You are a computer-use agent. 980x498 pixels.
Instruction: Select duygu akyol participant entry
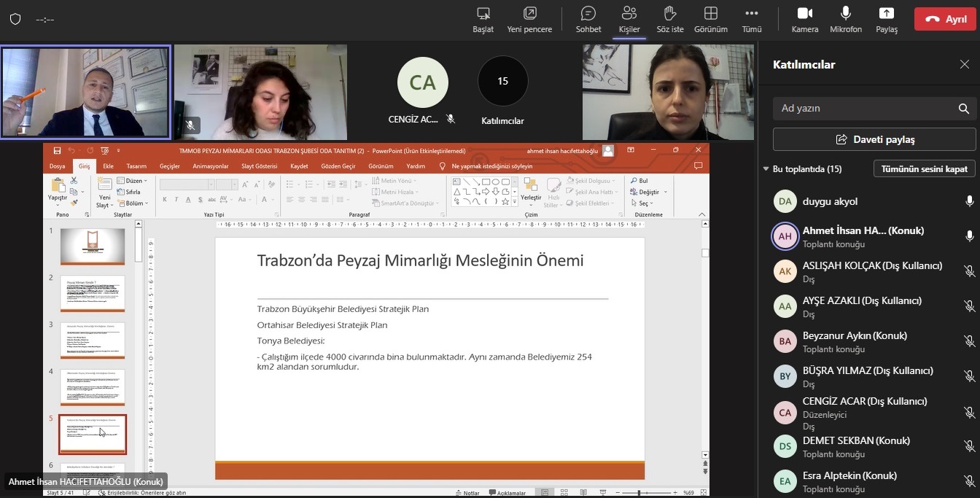coord(830,201)
